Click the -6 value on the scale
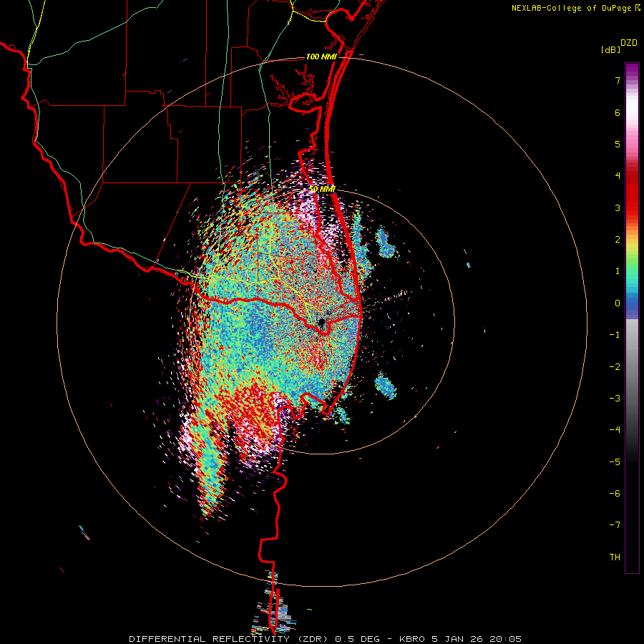 click(x=615, y=494)
